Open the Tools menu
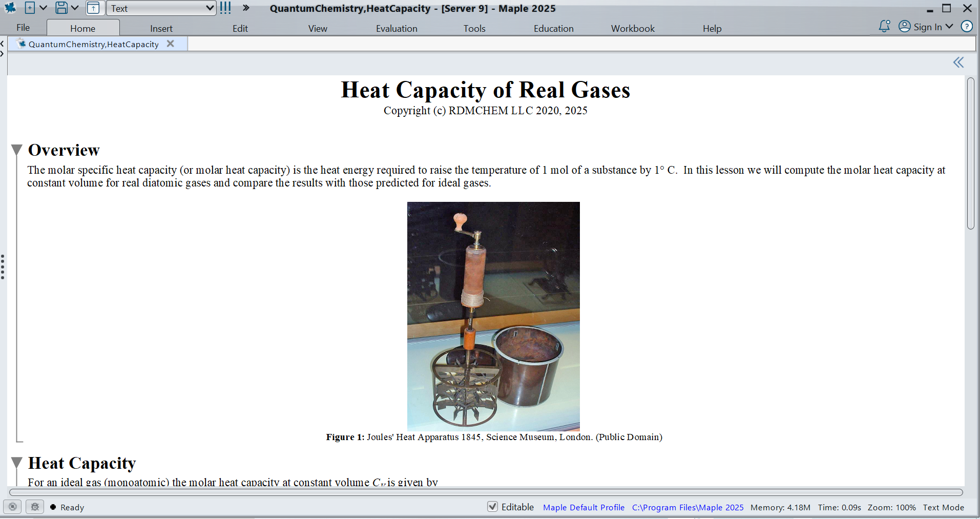The width and height of the screenshot is (980, 519). (474, 28)
